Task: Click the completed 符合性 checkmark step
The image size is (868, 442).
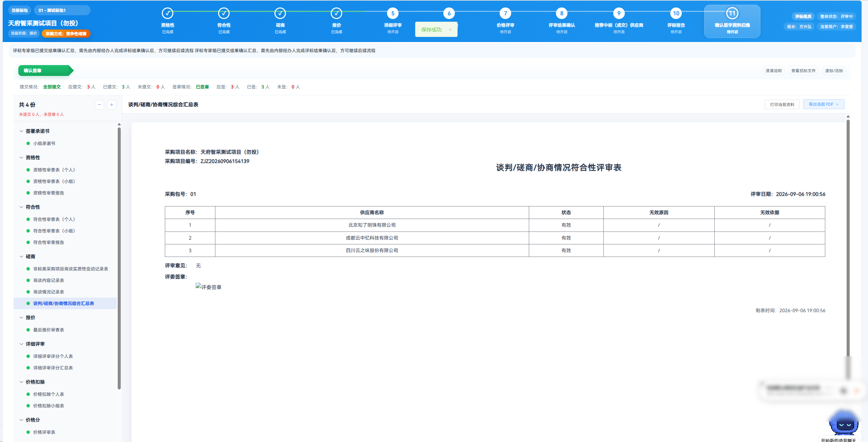Action: [224, 14]
